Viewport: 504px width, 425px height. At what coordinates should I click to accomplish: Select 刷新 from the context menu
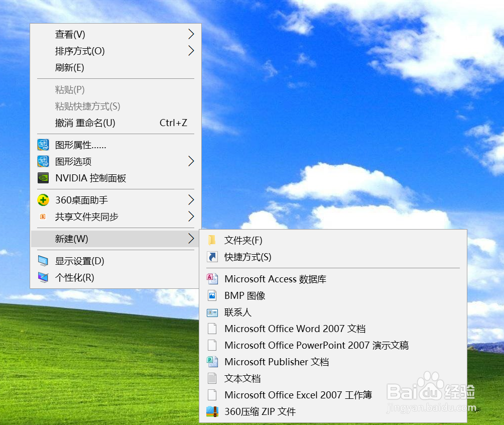[70, 67]
